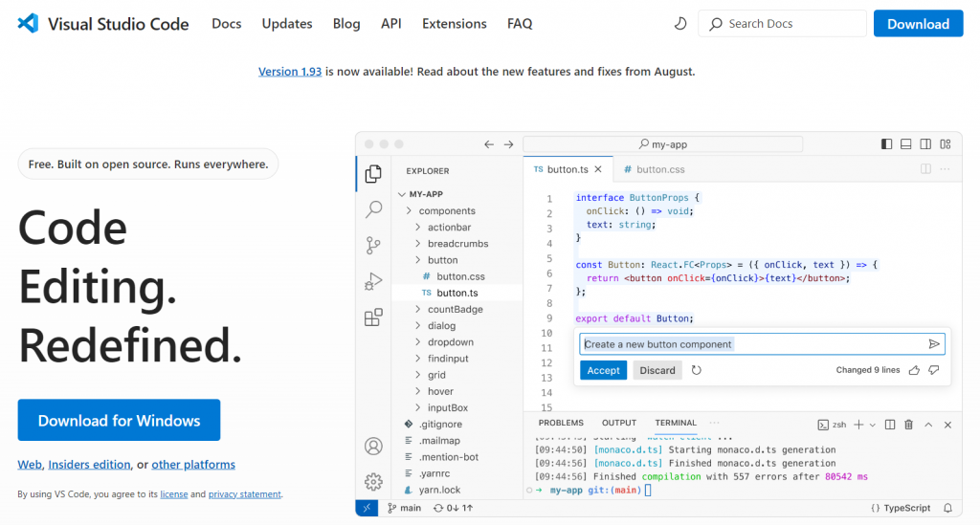
Task: Expand the findinput folder
Action: tap(418, 359)
